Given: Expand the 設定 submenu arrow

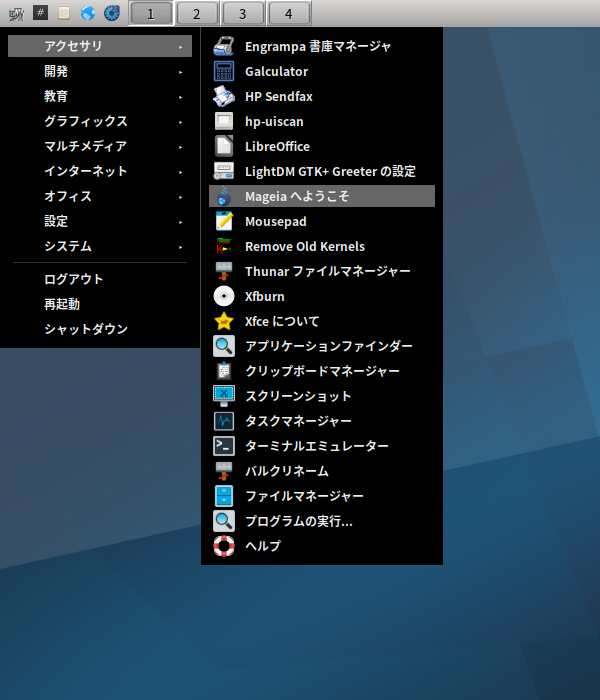Looking at the screenshot, I should [x=180, y=222].
